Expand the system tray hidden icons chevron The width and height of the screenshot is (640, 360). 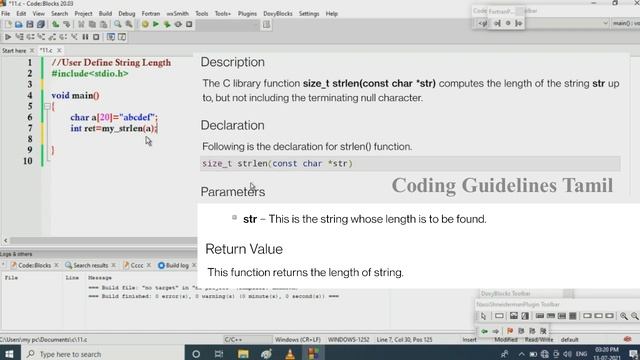[521, 354]
